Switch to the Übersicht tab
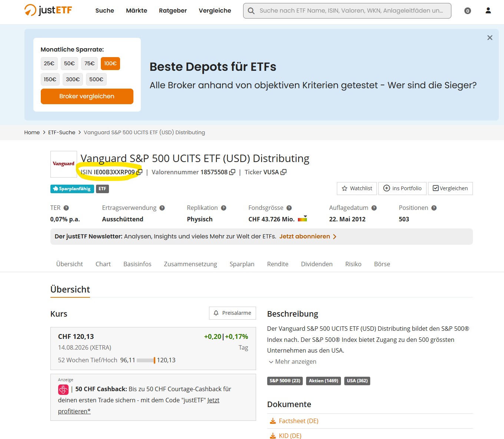 coord(70,264)
